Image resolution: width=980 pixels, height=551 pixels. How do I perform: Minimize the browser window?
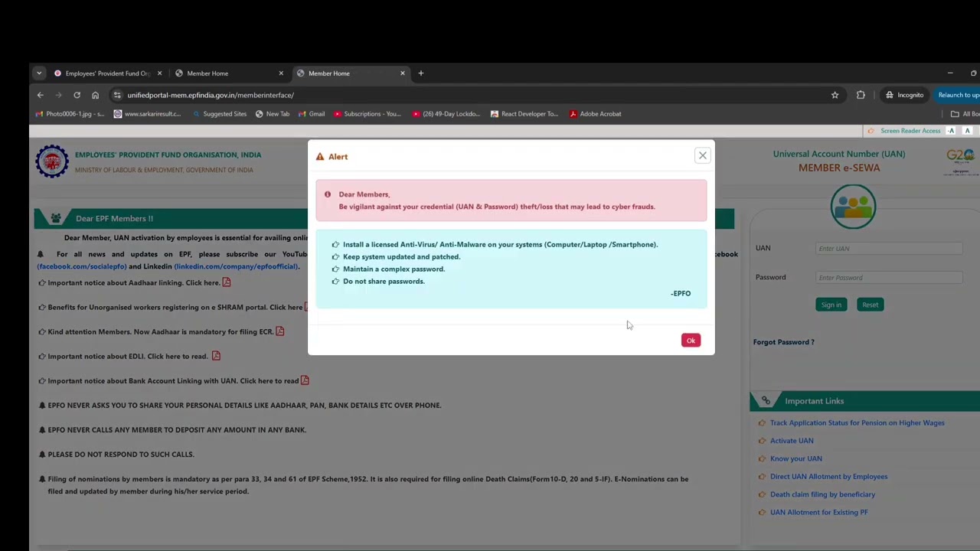pos(949,73)
